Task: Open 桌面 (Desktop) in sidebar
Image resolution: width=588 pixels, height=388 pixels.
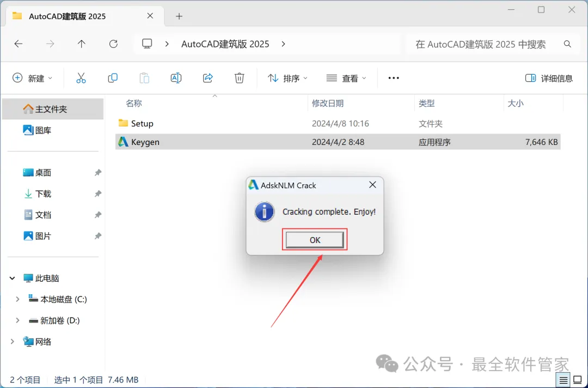Action: 52,173
